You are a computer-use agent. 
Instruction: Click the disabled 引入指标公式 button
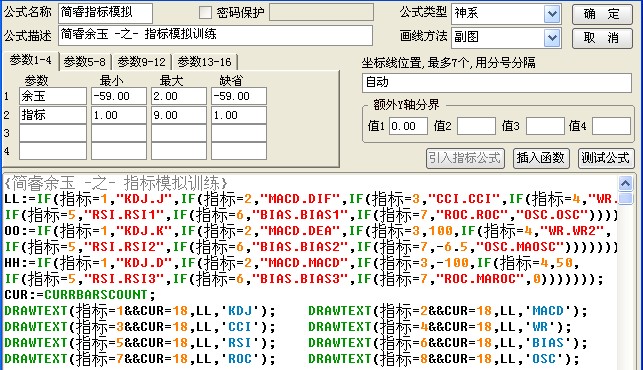[x=465, y=158]
